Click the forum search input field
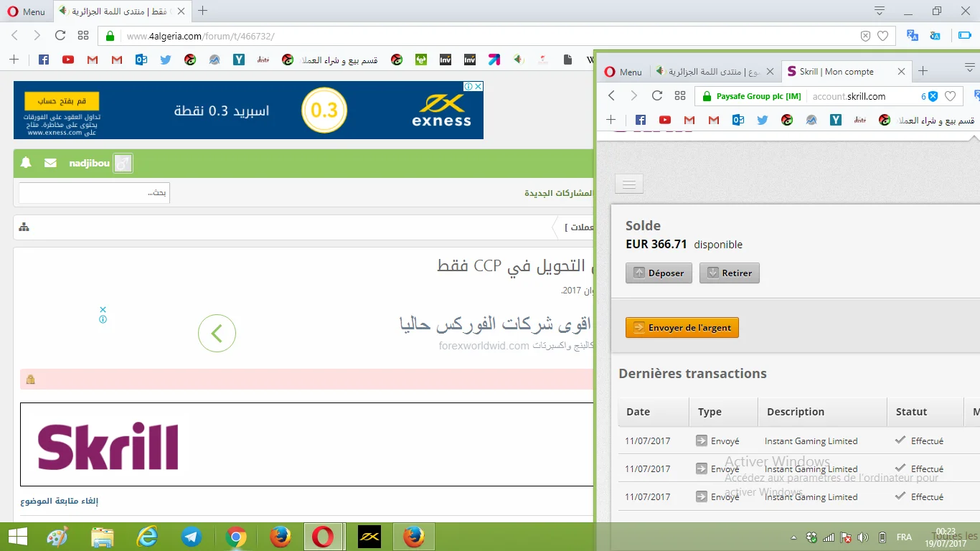 click(94, 192)
